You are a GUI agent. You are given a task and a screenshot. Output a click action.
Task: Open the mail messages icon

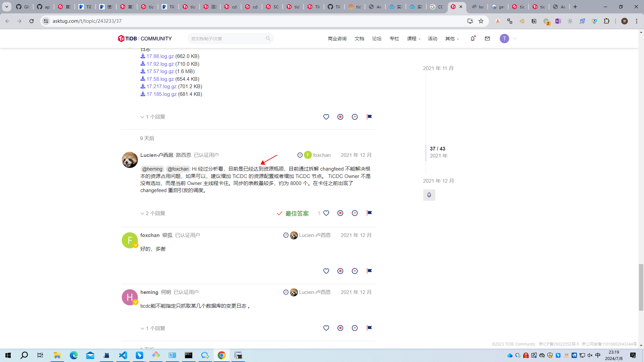click(x=487, y=39)
